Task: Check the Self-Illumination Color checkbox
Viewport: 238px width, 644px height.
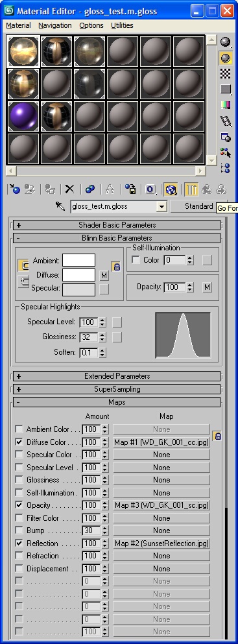Action: [x=136, y=260]
